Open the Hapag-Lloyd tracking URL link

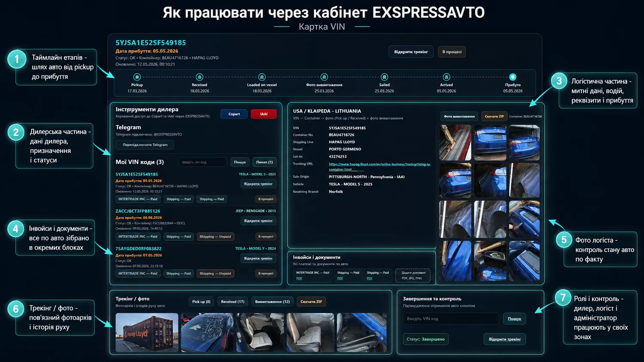click(x=380, y=167)
